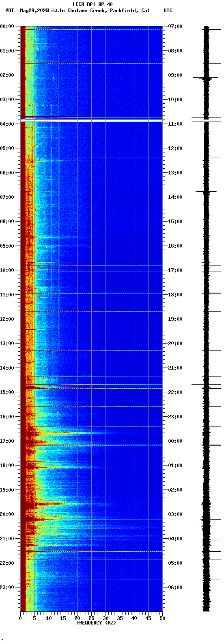The image size is (224, 644).
Task: Click the 09:00 label on the PDT axis
Action: pyautogui.click(x=7, y=246)
